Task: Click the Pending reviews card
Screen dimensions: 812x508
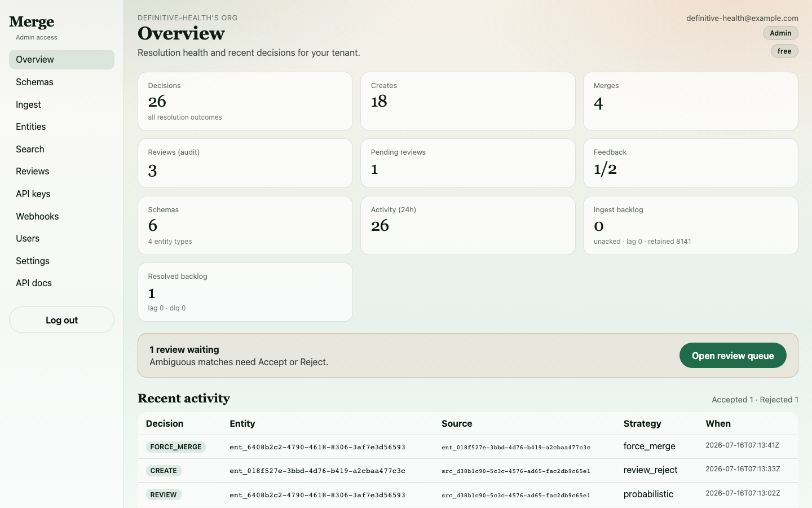Action: coord(468,163)
